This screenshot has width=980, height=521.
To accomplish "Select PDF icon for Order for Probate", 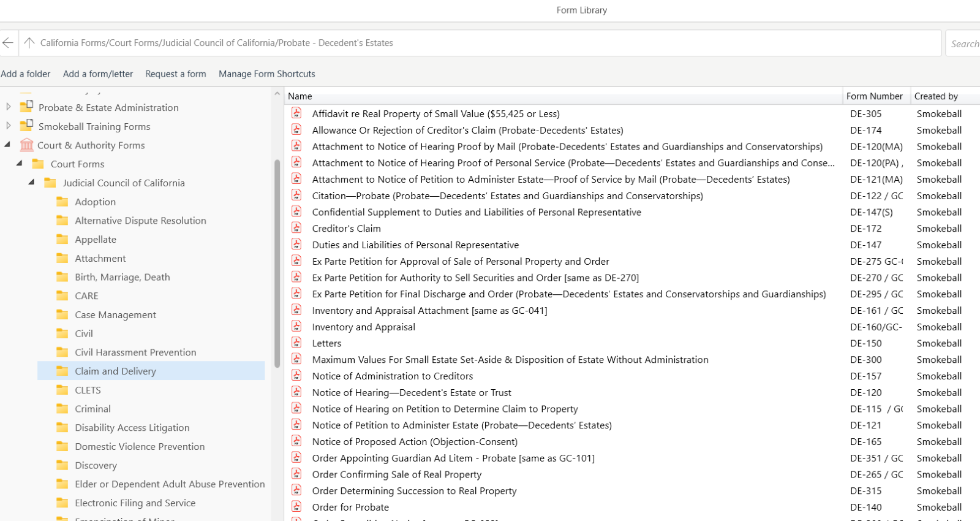I will (x=296, y=506).
